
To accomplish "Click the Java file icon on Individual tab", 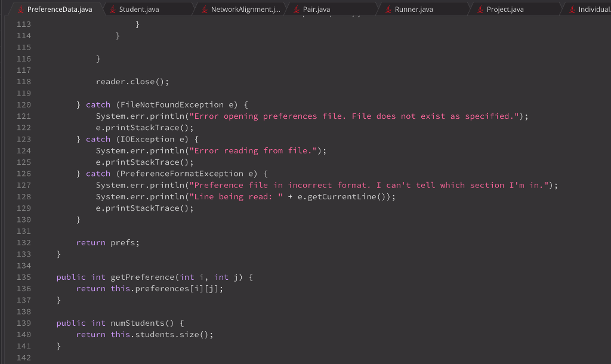I will click(x=572, y=10).
